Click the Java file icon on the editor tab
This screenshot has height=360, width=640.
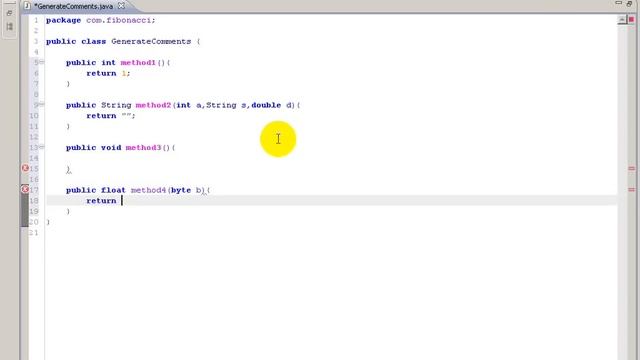(x=27, y=6)
